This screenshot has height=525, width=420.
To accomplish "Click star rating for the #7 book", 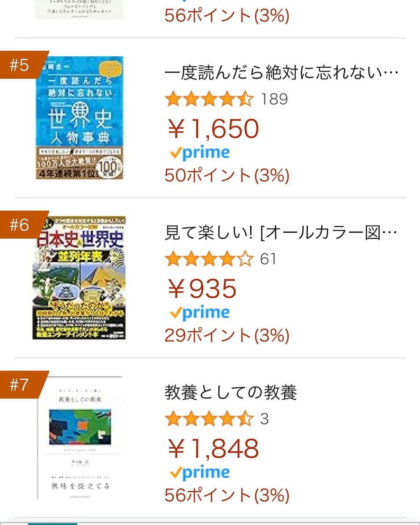I will tap(209, 419).
